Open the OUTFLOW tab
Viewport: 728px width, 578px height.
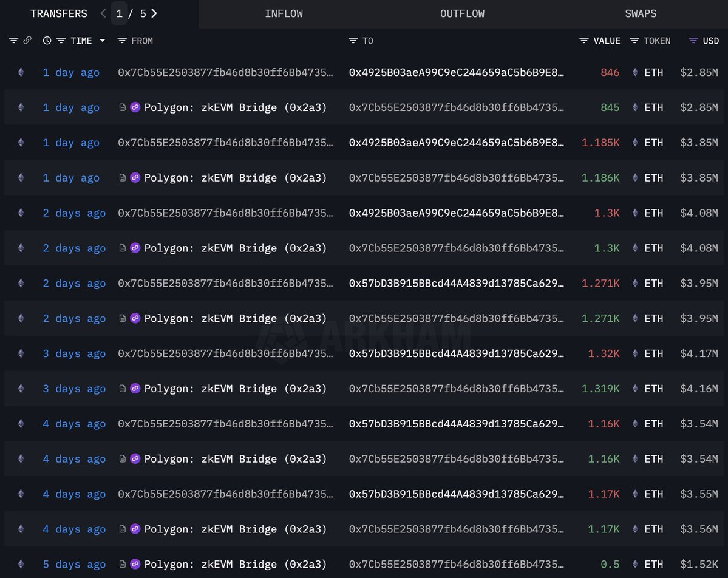click(462, 14)
